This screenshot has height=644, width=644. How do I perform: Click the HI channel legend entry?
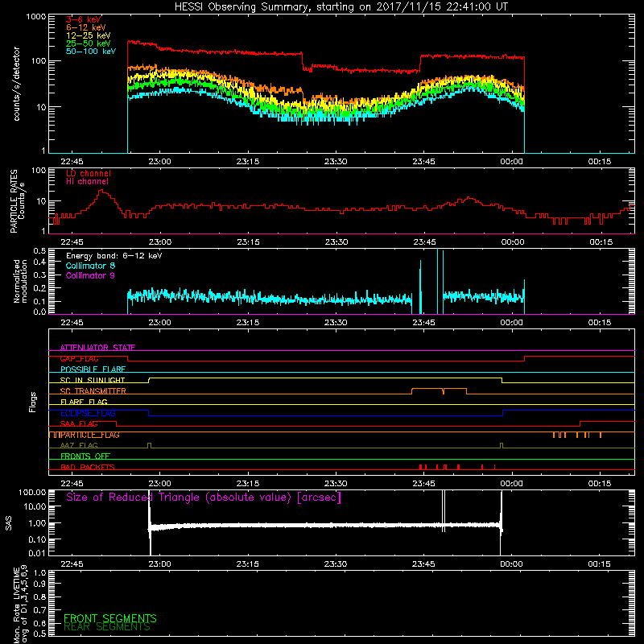(87, 181)
